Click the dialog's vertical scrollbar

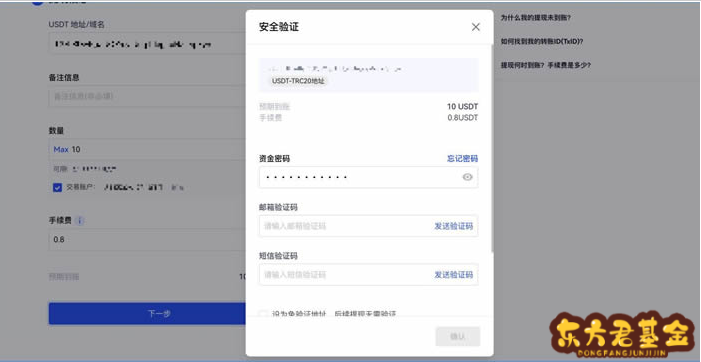492,147
